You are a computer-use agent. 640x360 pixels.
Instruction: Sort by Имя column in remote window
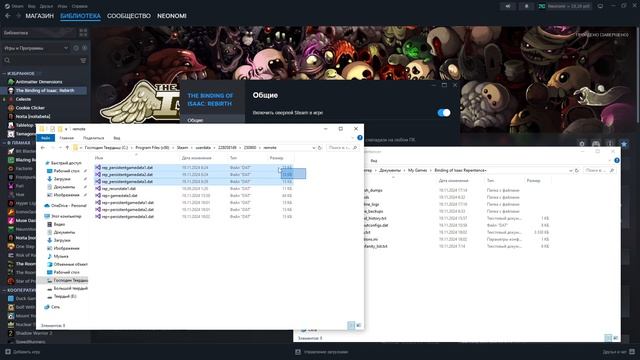coord(99,158)
